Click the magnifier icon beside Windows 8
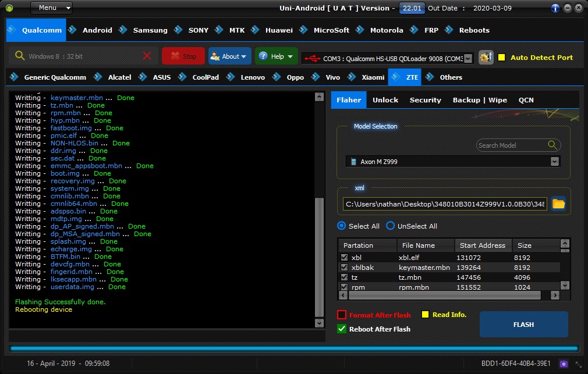 19,56
